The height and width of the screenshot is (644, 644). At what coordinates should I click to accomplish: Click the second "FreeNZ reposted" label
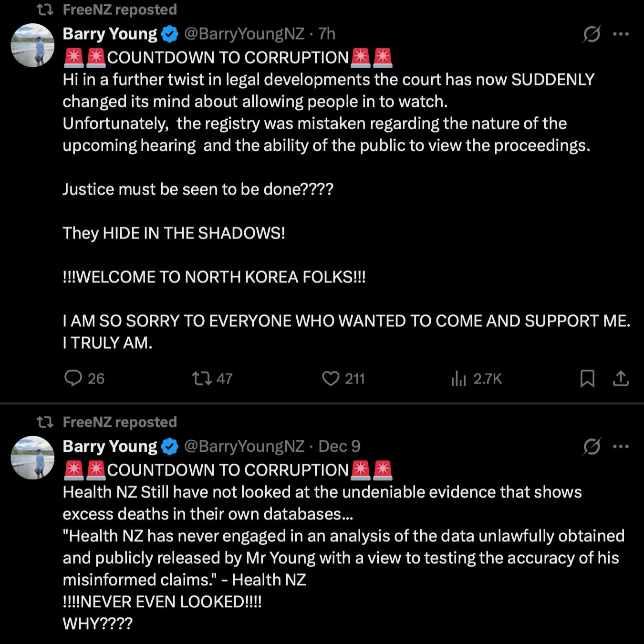point(120,422)
